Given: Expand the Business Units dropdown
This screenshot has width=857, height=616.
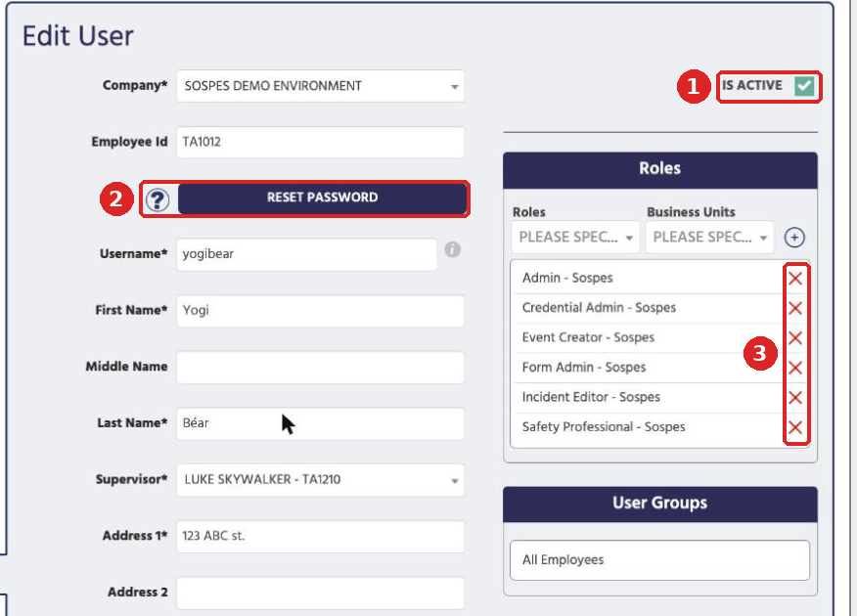Looking at the screenshot, I should 709,237.
